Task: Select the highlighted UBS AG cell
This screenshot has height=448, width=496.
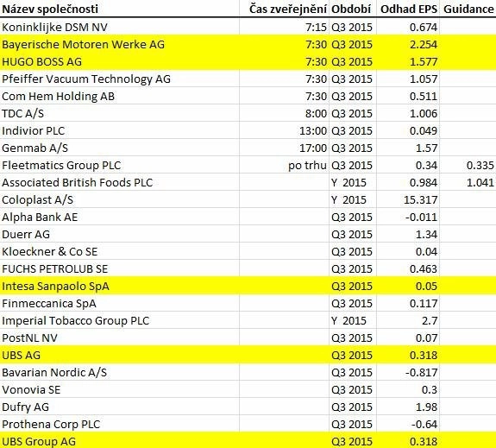Action: pyautogui.click(x=120, y=355)
